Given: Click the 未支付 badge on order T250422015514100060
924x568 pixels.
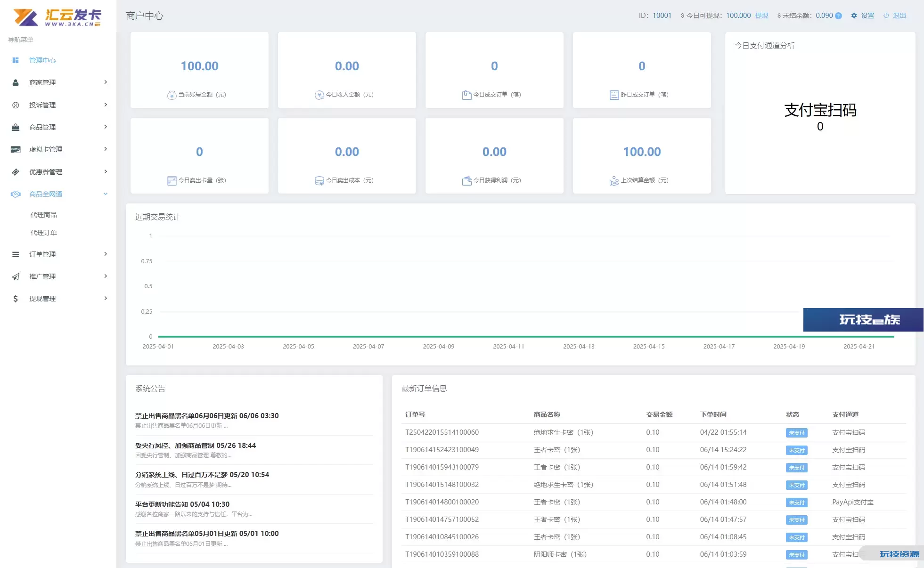Looking at the screenshot, I should click(796, 433).
